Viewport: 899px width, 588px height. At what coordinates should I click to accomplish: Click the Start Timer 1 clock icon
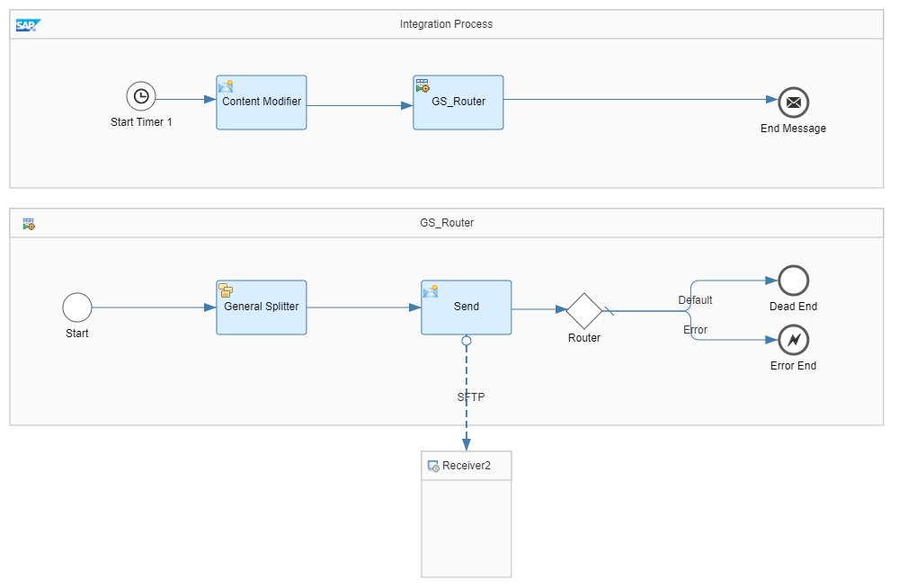(141, 96)
